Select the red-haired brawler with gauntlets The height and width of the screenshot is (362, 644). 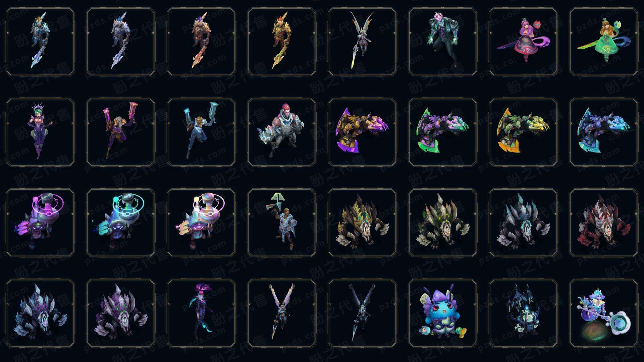click(282, 132)
